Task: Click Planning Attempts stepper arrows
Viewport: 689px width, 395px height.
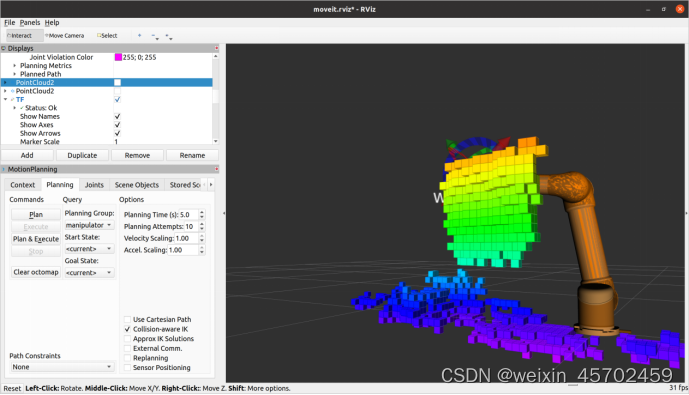Action: [202, 226]
